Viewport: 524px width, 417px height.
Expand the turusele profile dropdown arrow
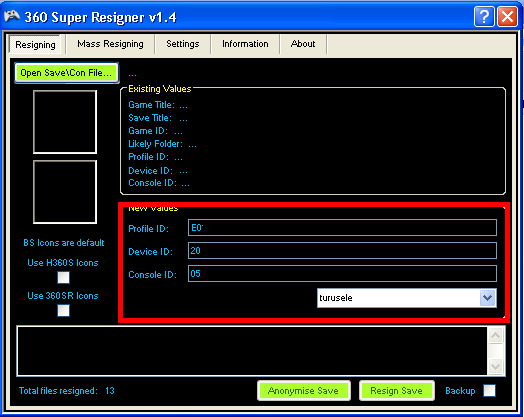488,298
